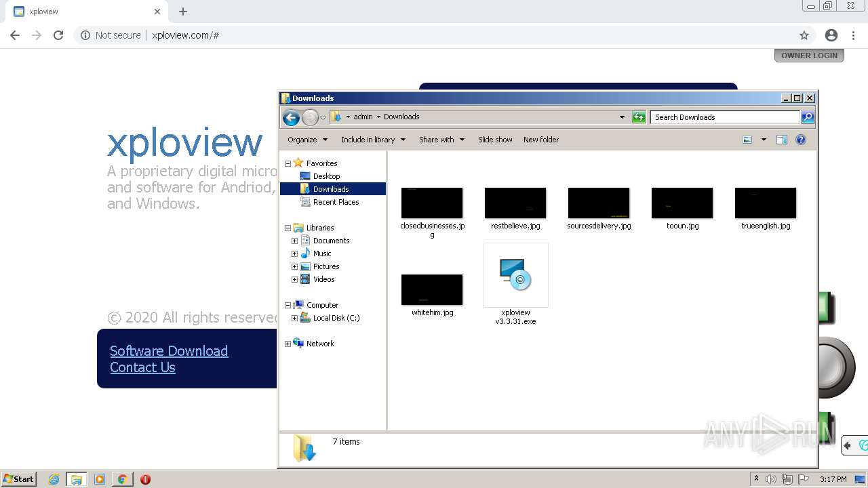Close the xploview browser tab
868x488 pixels.
[x=157, y=12]
